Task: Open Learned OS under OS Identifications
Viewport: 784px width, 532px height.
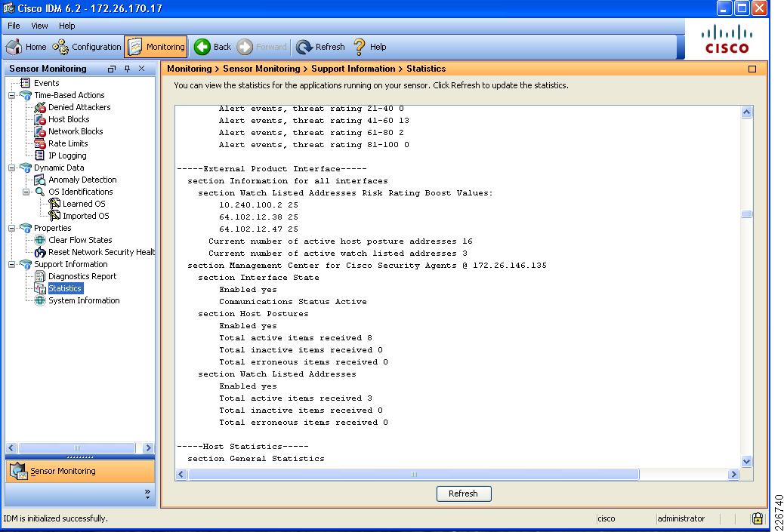Action: [83, 204]
